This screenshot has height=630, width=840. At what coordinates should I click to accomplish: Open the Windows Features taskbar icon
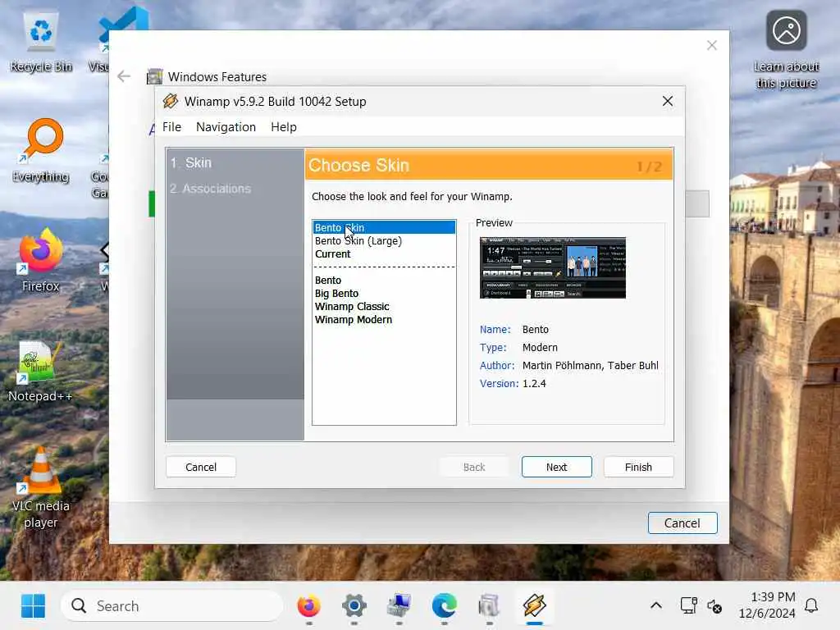point(489,606)
